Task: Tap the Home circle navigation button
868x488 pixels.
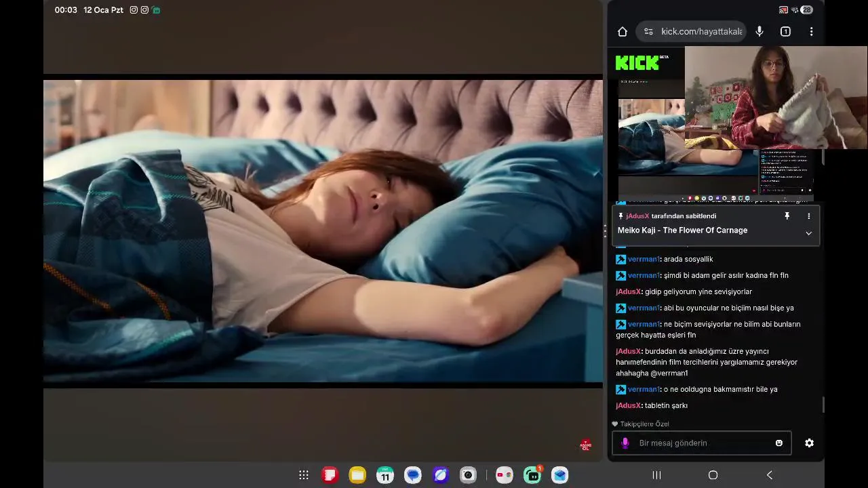Action: 713,475
